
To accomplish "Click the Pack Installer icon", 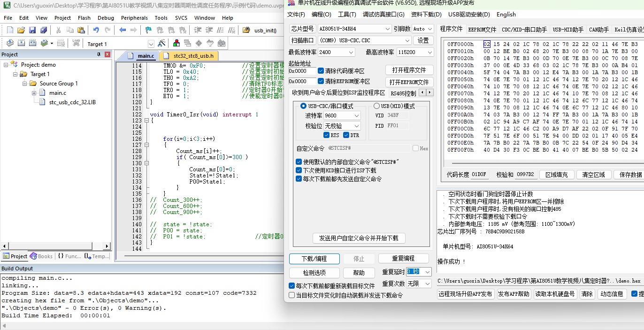I will pos(222,44).
